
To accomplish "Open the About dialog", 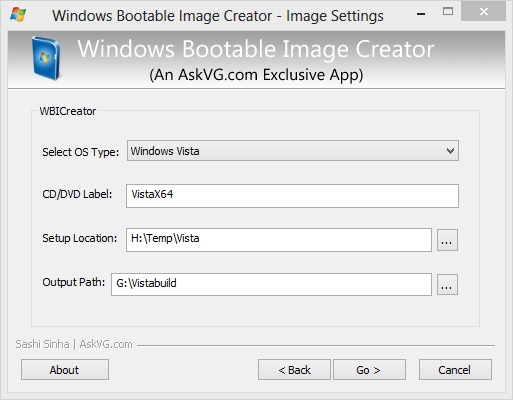I will 65,370.
